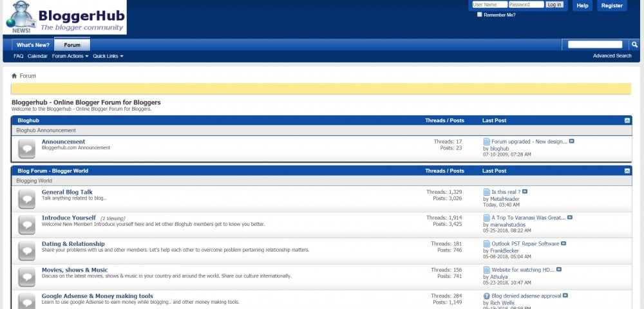Open Google Adsense & Money making tools

(97, 296)
